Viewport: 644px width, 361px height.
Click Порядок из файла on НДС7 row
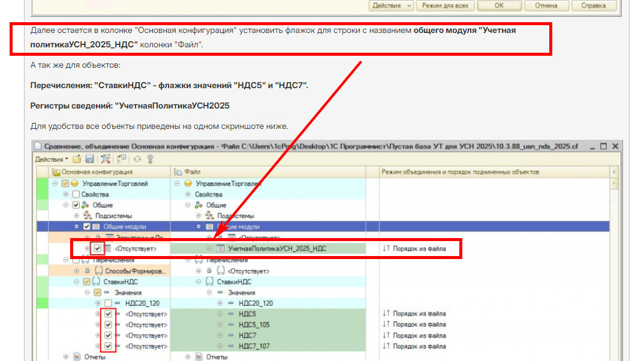pyautogui.click(x=419, y=336)
